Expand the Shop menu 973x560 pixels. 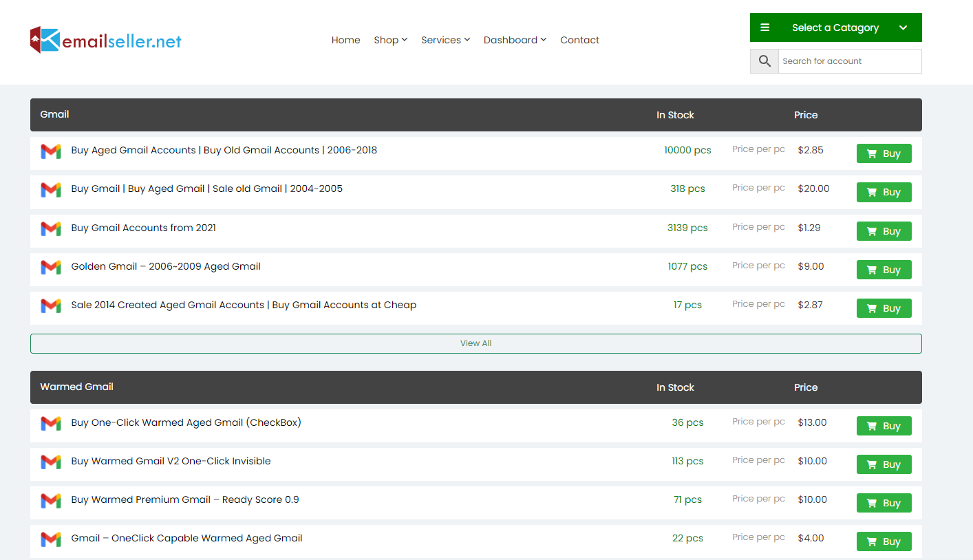pos(391,40)
